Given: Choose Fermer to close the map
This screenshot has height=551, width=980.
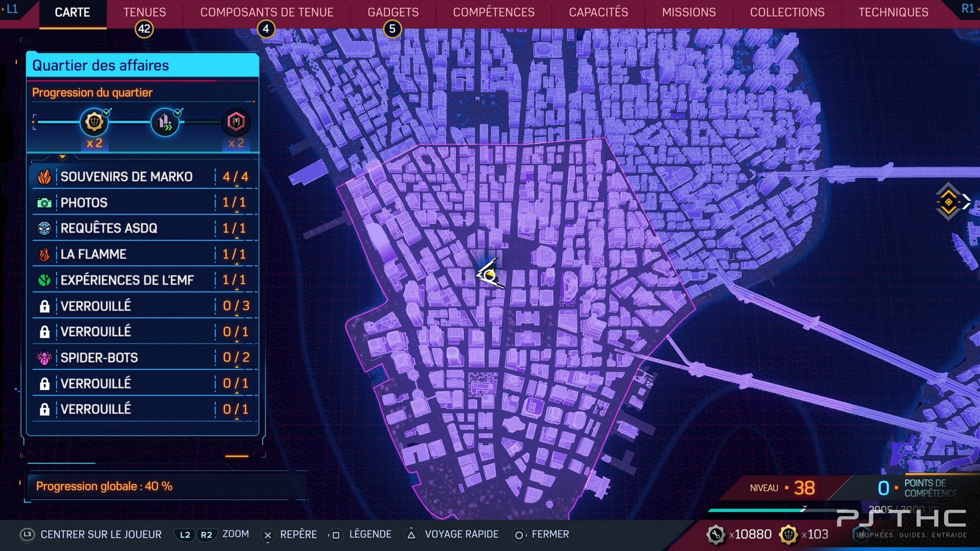Looking at the screenshot, I should pos(550,534).
